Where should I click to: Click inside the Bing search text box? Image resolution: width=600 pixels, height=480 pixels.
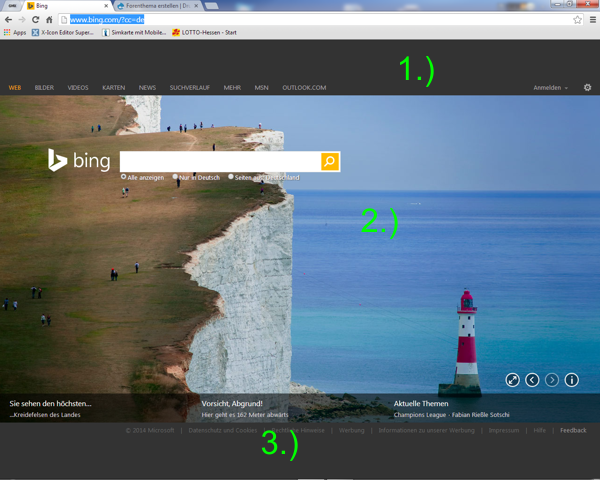219,162
